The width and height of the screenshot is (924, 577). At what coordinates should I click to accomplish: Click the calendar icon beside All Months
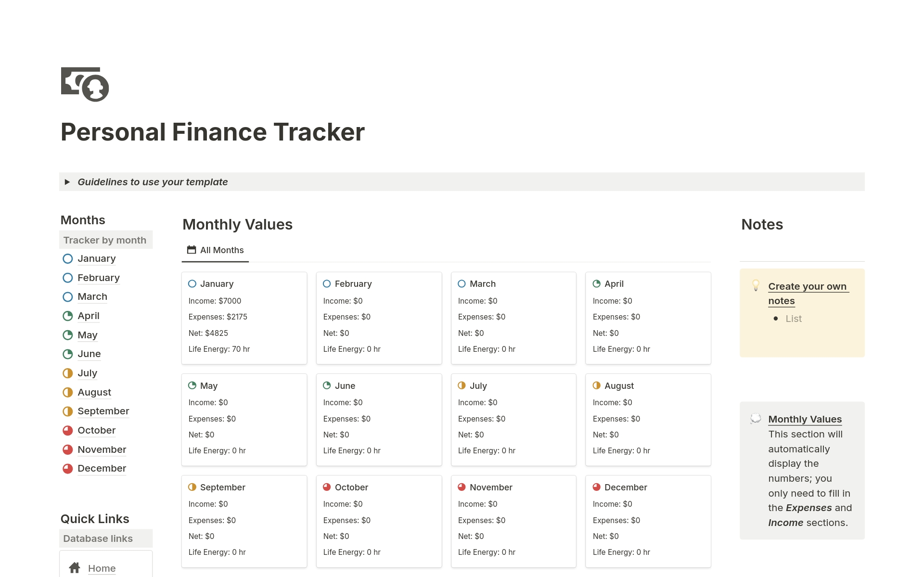(191, 250)
